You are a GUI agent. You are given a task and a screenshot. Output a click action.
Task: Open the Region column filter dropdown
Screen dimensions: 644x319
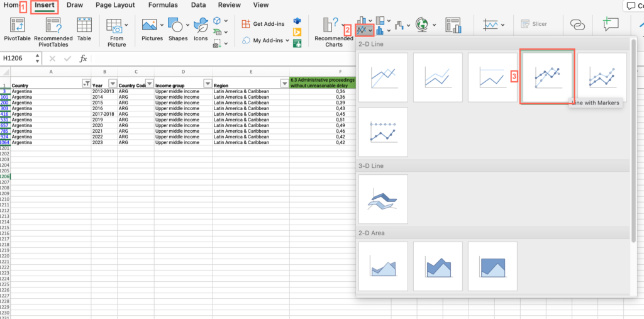[x=284, y=84]
